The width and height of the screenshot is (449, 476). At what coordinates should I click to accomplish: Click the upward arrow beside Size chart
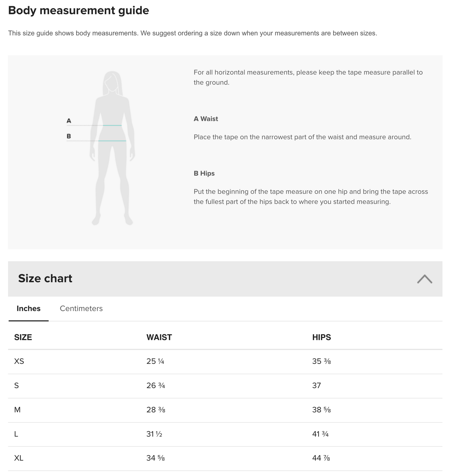point(425,280)
